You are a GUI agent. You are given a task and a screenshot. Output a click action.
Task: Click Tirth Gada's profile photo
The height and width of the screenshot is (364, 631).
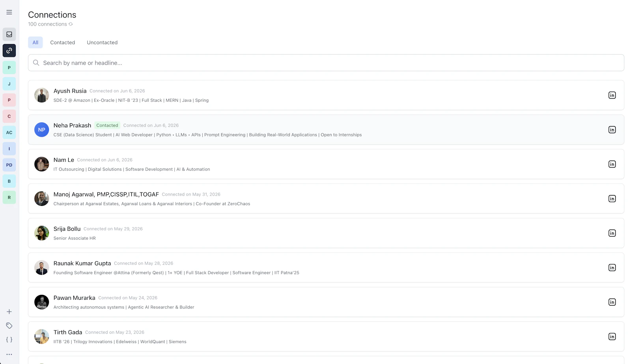point(41,337)
